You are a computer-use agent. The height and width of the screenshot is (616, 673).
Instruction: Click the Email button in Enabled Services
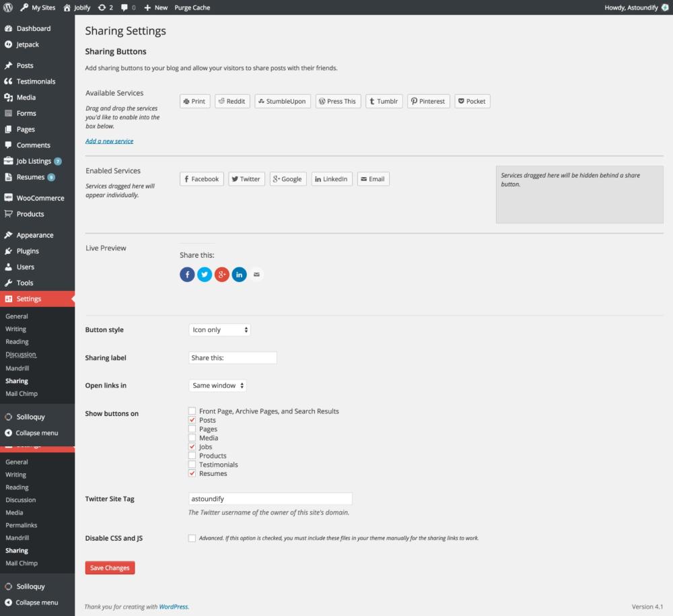[374, 179]
